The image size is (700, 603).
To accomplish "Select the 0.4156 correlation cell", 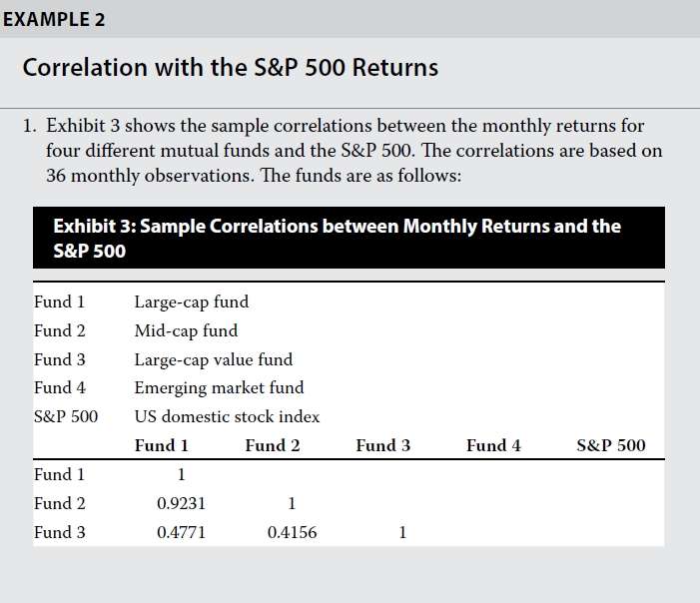I will click(x=292, y=532).
